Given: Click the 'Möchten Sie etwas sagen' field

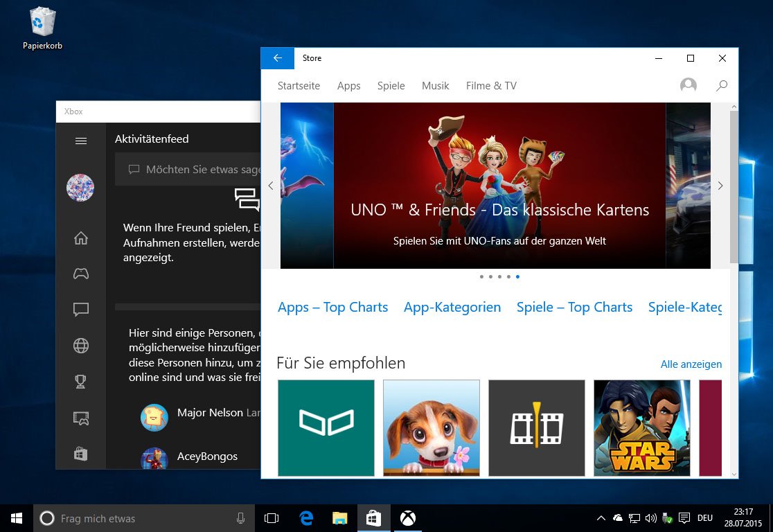Looking at the screenshot, I should click(x=188, y=169).
